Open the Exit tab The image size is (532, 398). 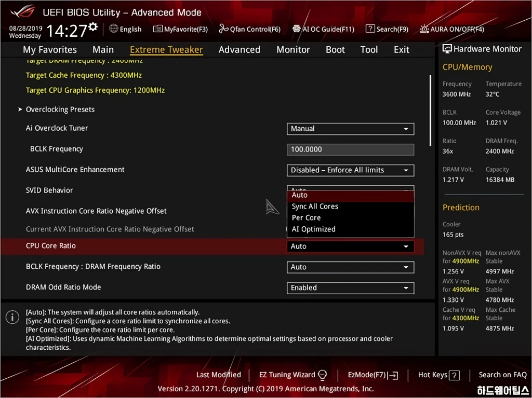402,49
